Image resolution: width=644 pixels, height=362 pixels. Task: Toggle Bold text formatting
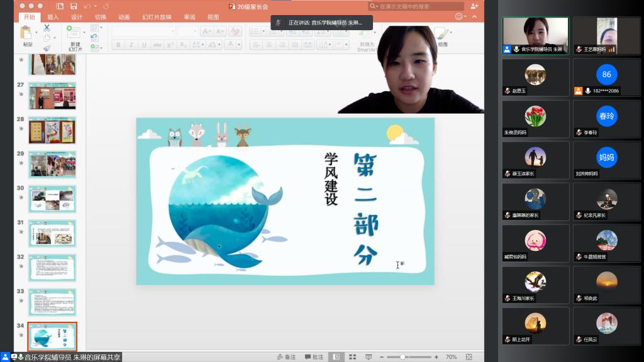(x=119, y=45)
